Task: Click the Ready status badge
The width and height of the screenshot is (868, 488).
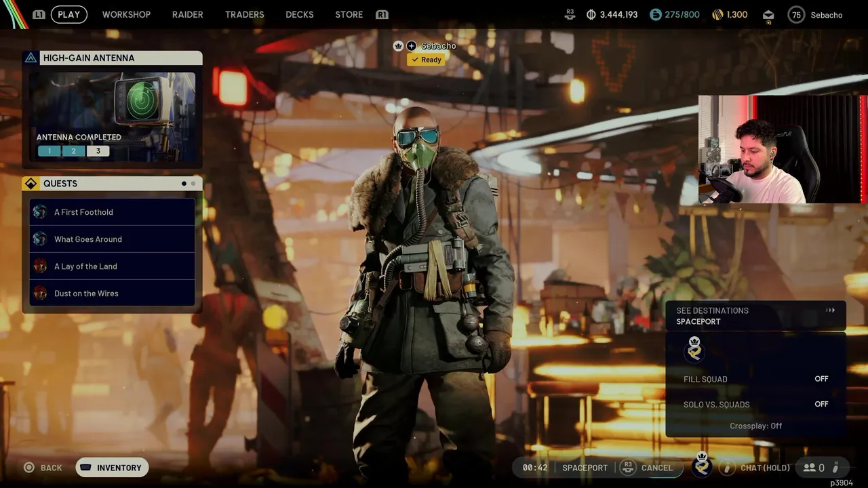Action: point(426,60)
